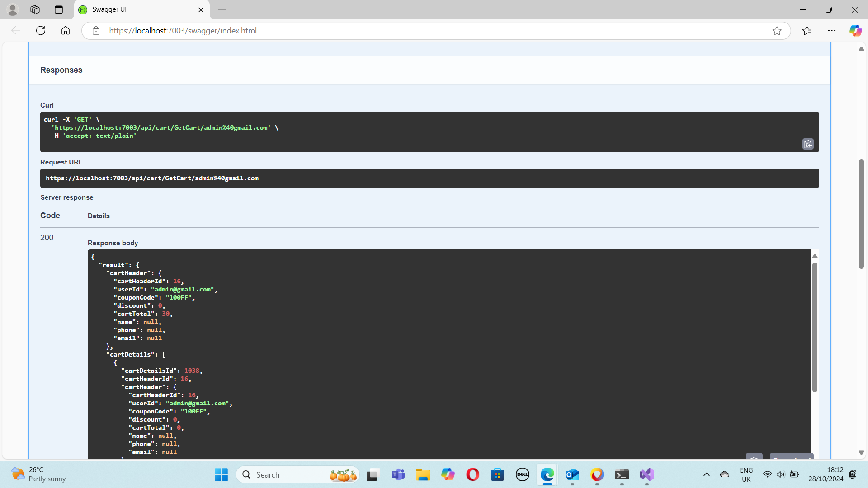This screenshot has width=868, height=488.
Task: Open the Wi-Fi network settings icon
Action: pos(767,474)
